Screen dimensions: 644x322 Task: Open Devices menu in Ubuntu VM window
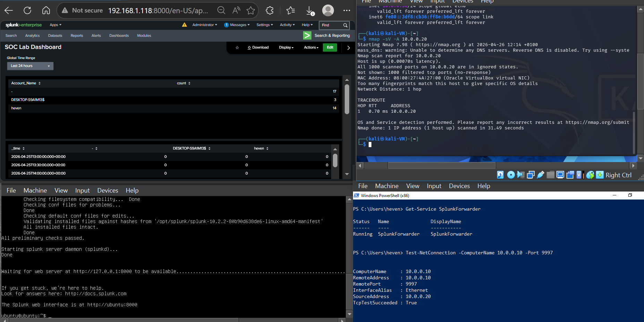[x=108, y=190]
